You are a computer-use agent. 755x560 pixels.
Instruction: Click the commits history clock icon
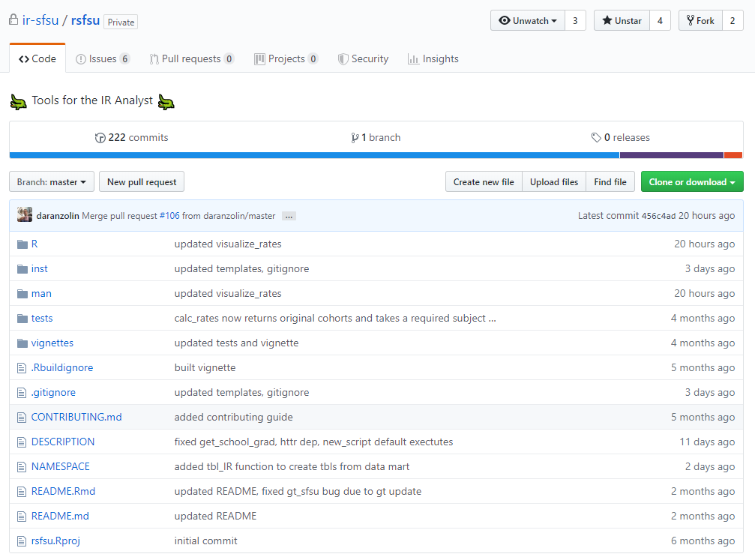pyautogui.click(x=100, y=138)
